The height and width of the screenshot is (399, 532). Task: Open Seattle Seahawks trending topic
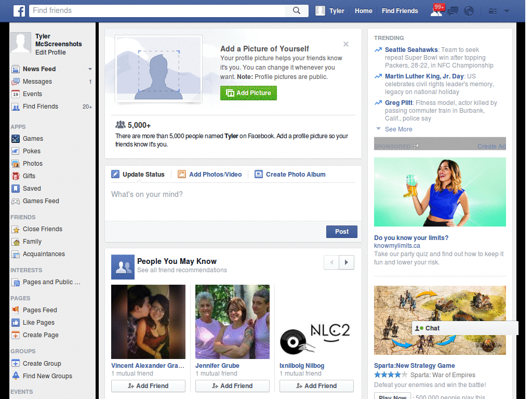pos(411,49)
